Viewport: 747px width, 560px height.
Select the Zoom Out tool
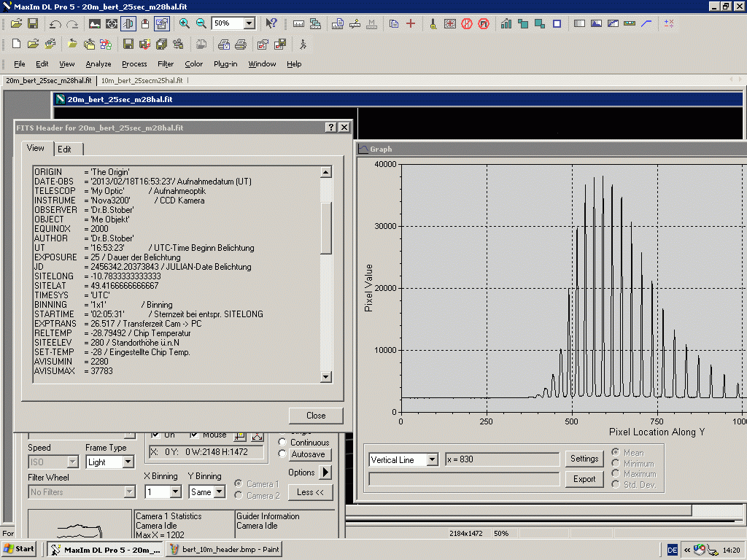click(201, 23)
